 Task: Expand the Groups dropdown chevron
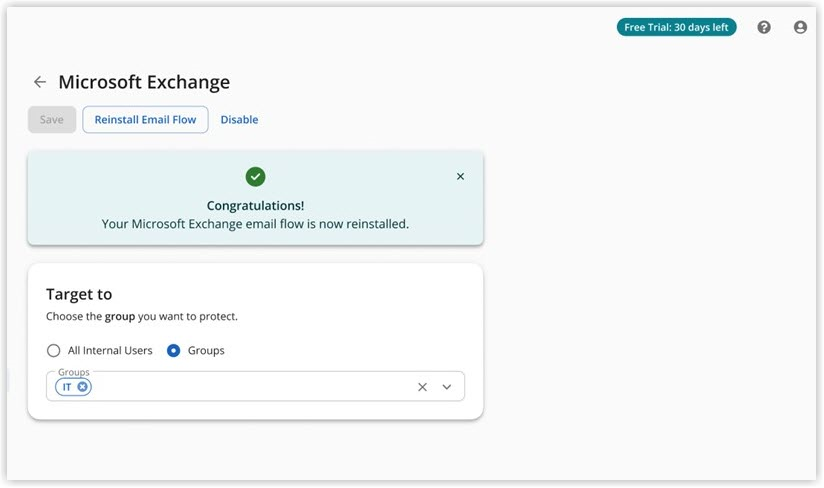(x=447, y=387)
